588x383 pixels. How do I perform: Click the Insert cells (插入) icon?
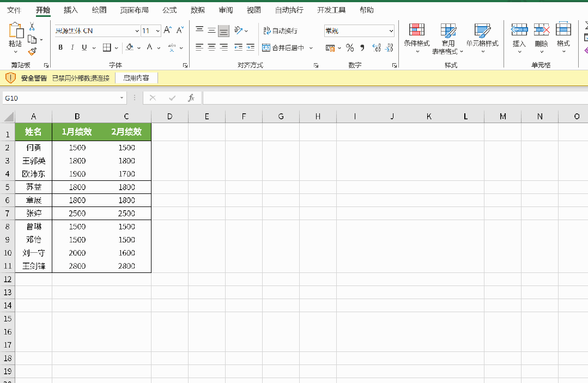tap(519, 29)
